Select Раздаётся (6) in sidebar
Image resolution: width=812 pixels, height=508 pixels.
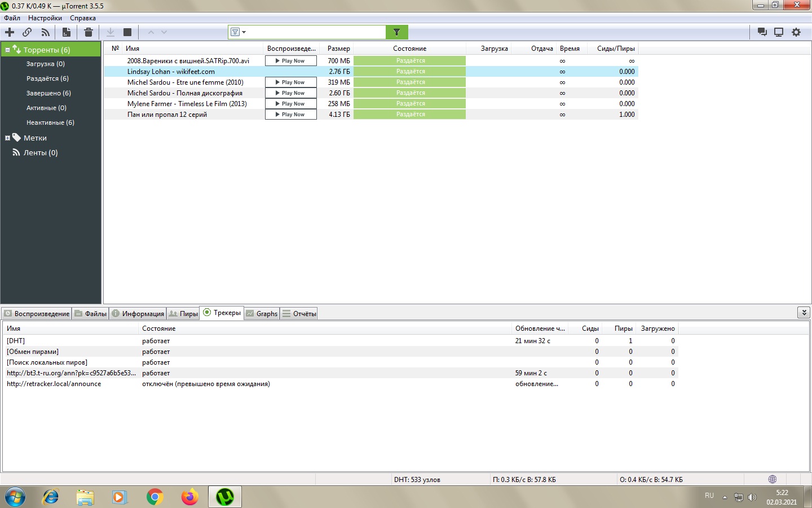click(x=47, y=78)
